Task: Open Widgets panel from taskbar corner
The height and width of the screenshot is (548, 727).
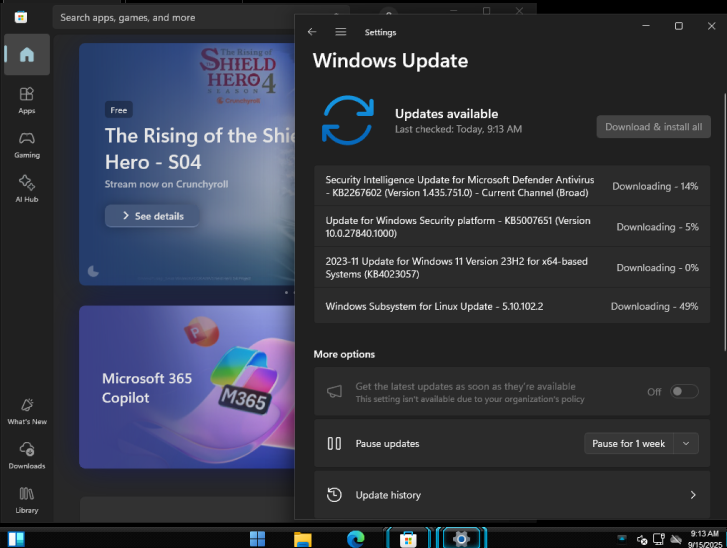Action: [16, 539]
